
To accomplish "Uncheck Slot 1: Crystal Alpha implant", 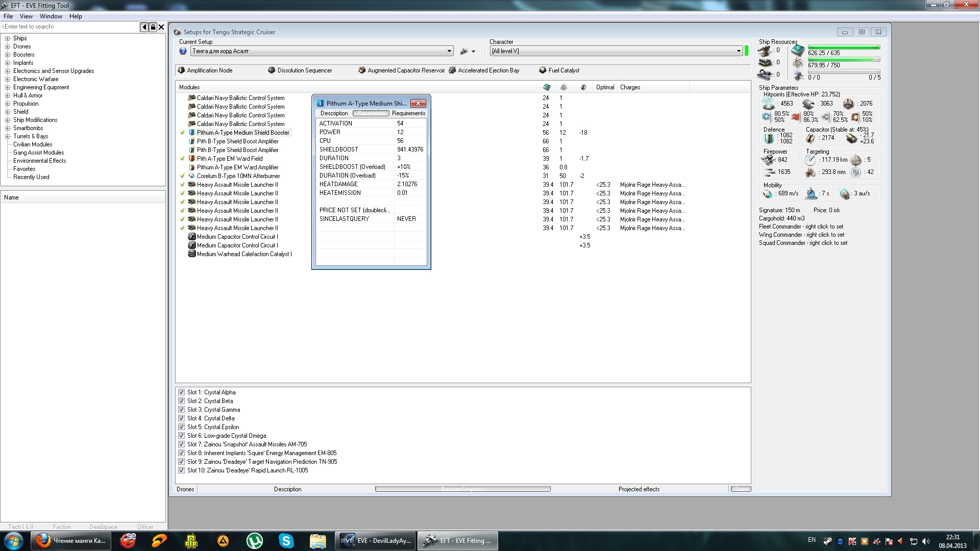I will 181,392.
